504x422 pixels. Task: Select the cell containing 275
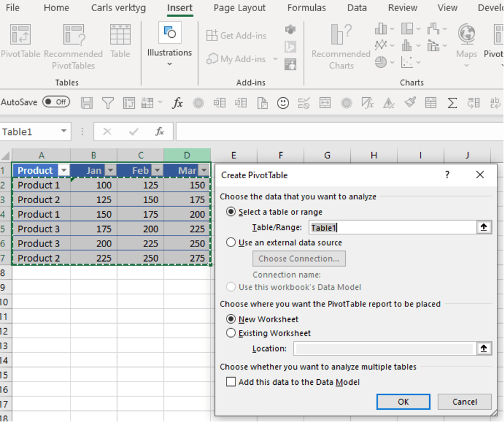pos(188,258)
